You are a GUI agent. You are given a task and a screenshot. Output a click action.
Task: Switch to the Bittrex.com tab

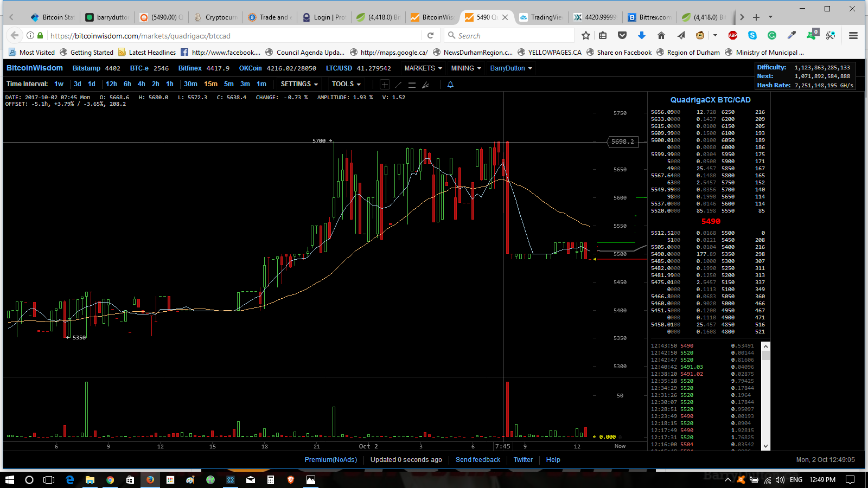pos(649,17)
